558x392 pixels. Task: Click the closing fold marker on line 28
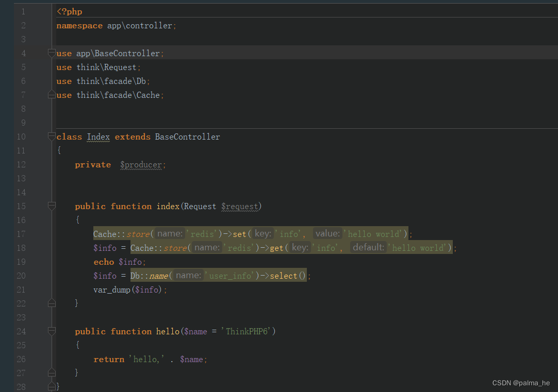click(x=51, y=385)
